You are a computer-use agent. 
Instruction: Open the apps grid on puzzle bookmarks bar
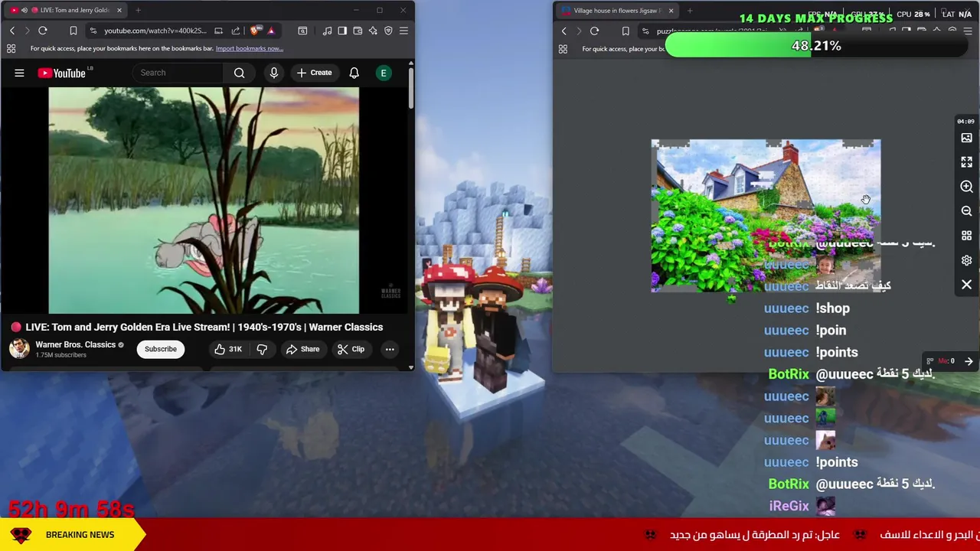(x=563, y=49)
